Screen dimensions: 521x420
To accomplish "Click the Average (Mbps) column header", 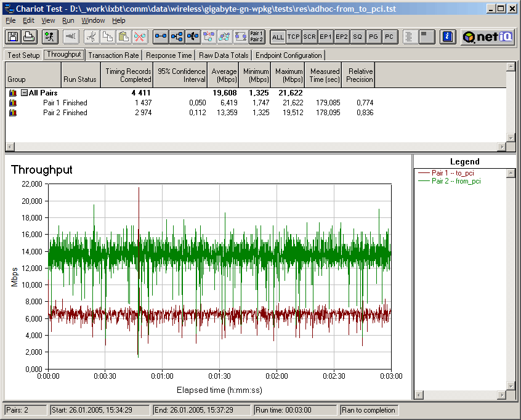I will pyautogui.click(x=224, y=75).
